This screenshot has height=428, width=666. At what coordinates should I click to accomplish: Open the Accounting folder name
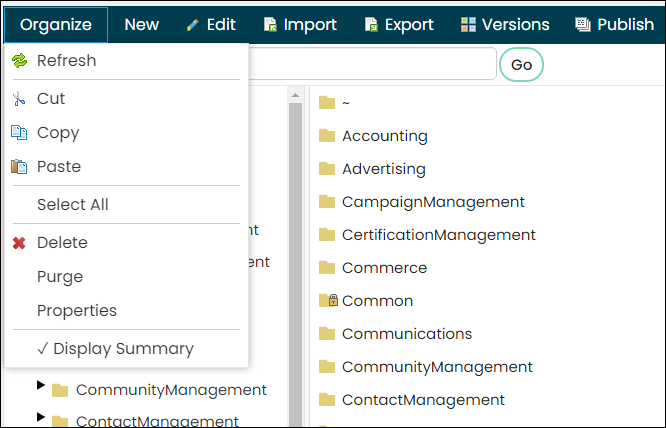tap(385, 136)
